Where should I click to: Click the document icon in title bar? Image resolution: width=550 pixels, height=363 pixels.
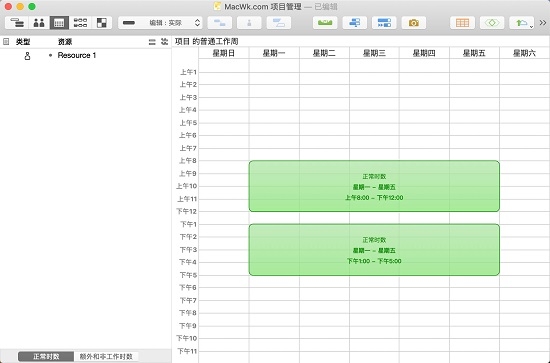point(218,6)
